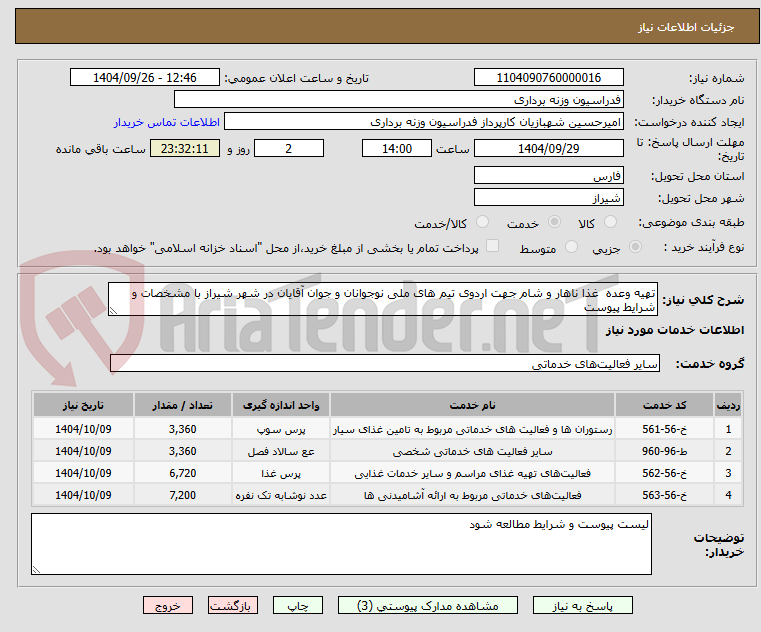Click the deadline time field 14:00
Screen dimensions: 761x632
397,149
